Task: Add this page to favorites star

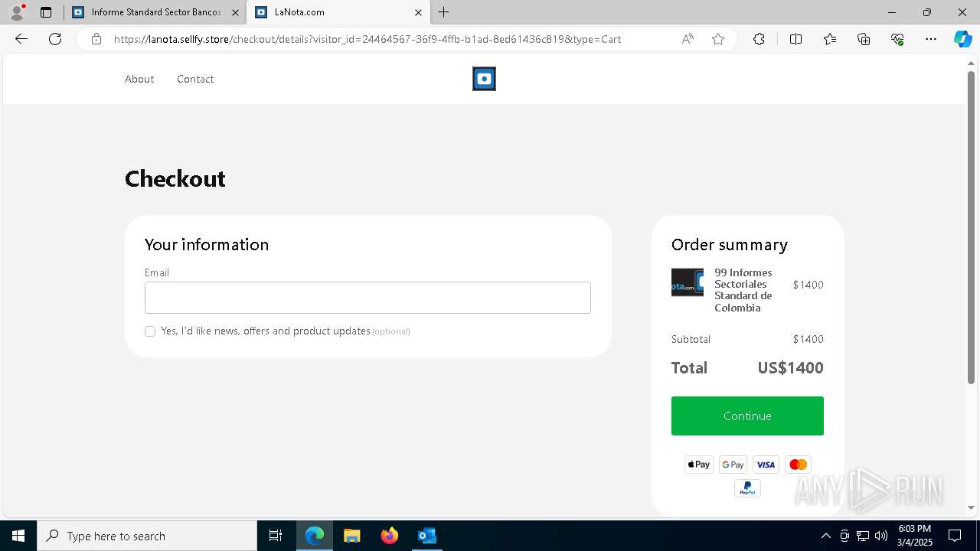Action: pyautogui.click(x=718, y=39)
